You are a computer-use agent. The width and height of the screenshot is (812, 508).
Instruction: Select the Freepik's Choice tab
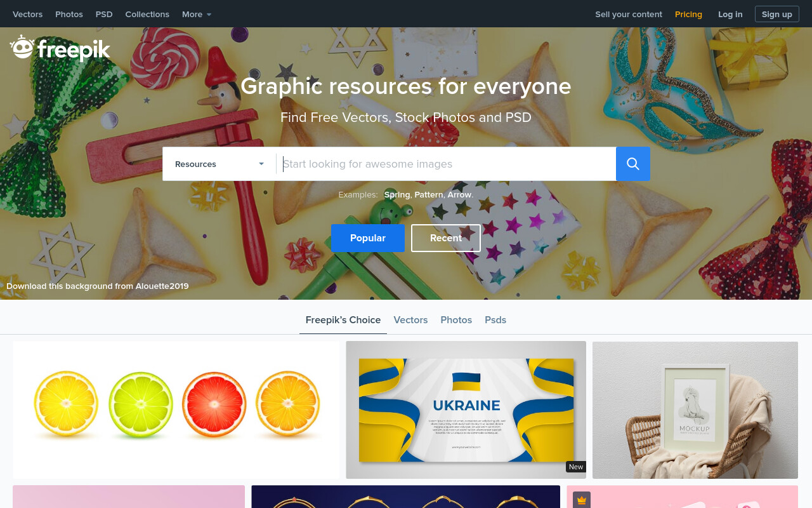click(343, 320)
